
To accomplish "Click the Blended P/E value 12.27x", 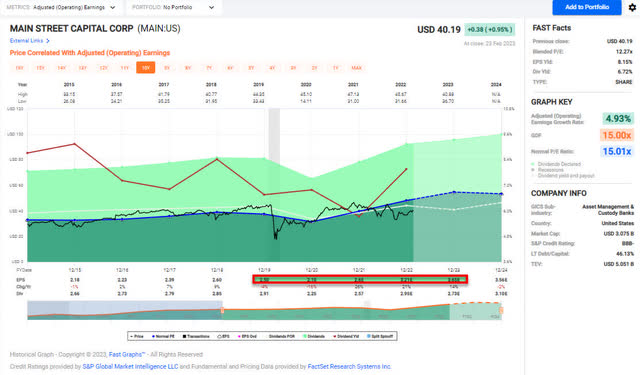I will (x=624, y=52).
